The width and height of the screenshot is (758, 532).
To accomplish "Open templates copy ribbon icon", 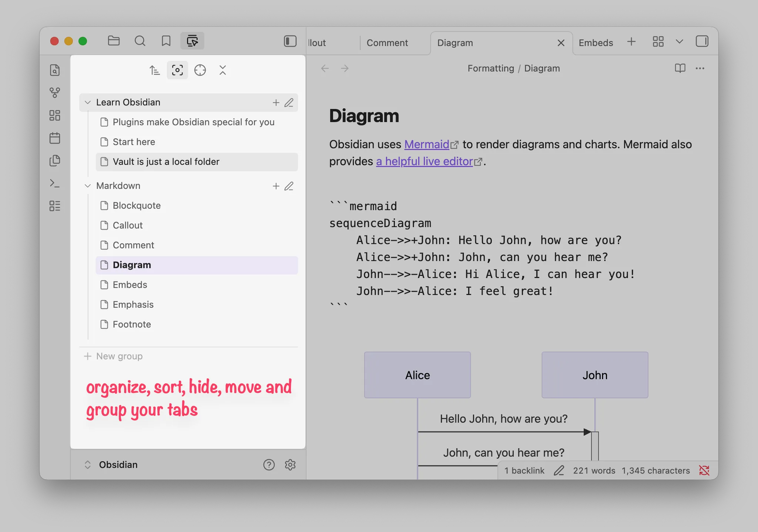I will point(55,160).
